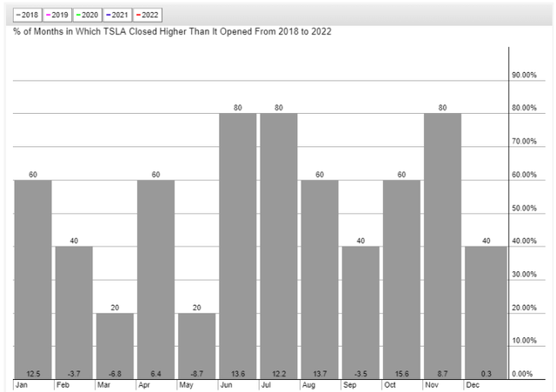This screenshot has width=556, height=392.
Task: Select the October bar showing 60
Action: [401, 279]
